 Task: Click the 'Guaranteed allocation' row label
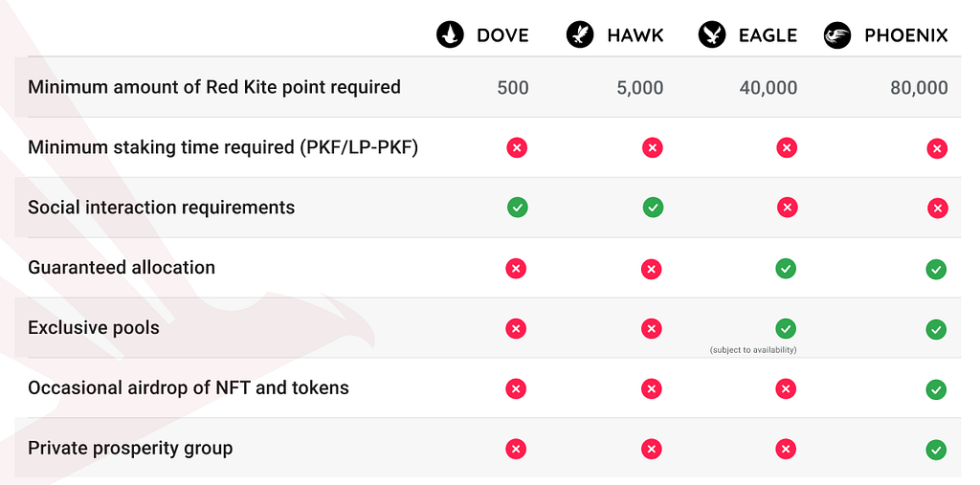pyautogui.click(x=122, y=268)
